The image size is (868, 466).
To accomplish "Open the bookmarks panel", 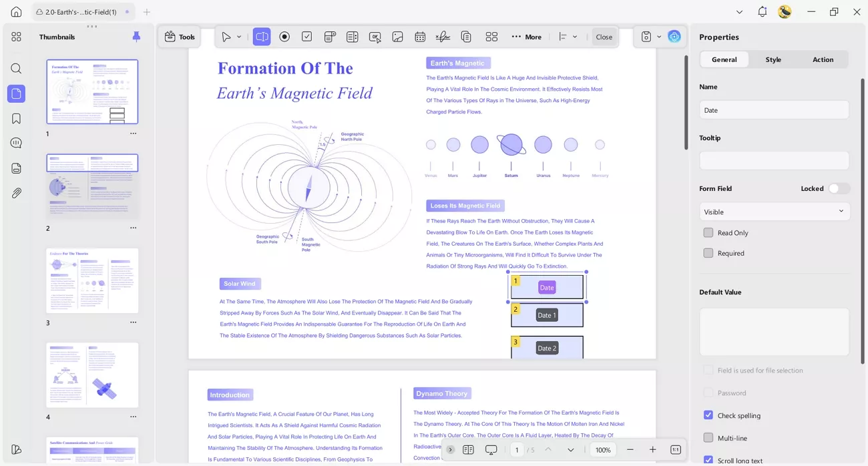I will point(16,118).
